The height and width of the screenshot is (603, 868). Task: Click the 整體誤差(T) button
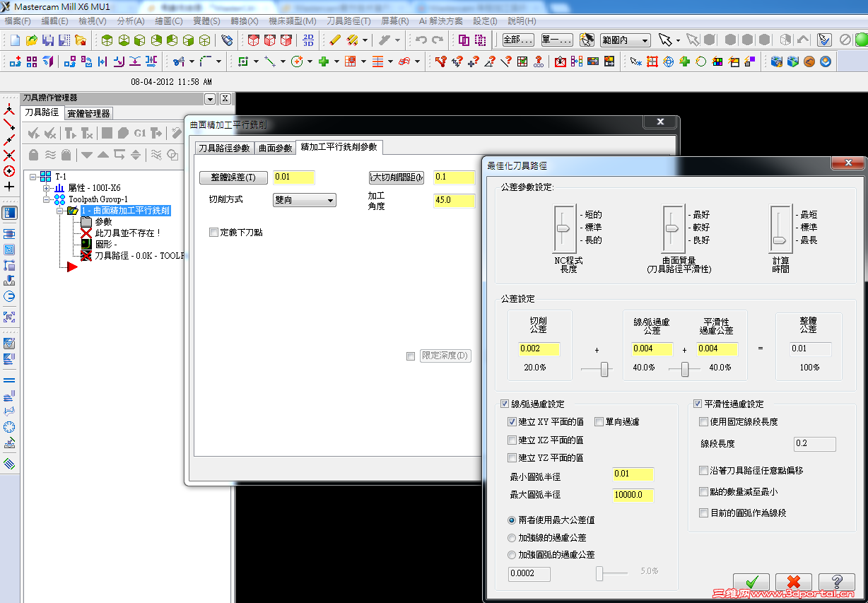233,177
